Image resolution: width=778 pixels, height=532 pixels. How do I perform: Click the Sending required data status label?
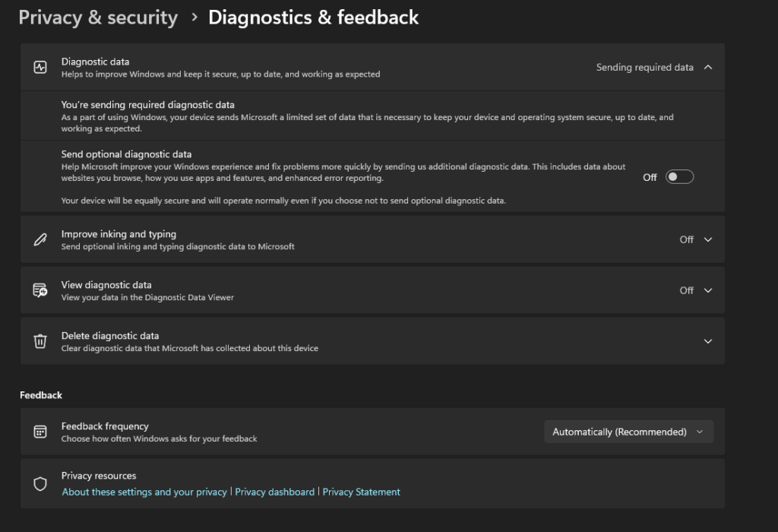644,68
